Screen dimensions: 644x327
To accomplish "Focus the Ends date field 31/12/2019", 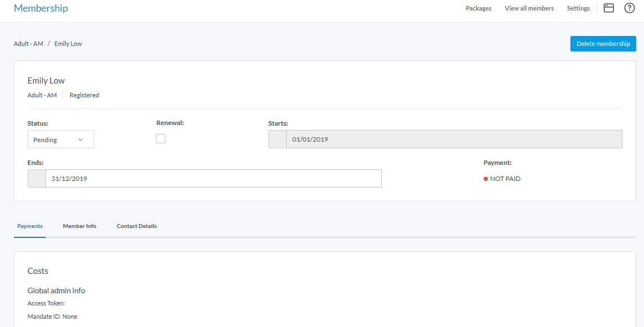I will coord(213,179).
